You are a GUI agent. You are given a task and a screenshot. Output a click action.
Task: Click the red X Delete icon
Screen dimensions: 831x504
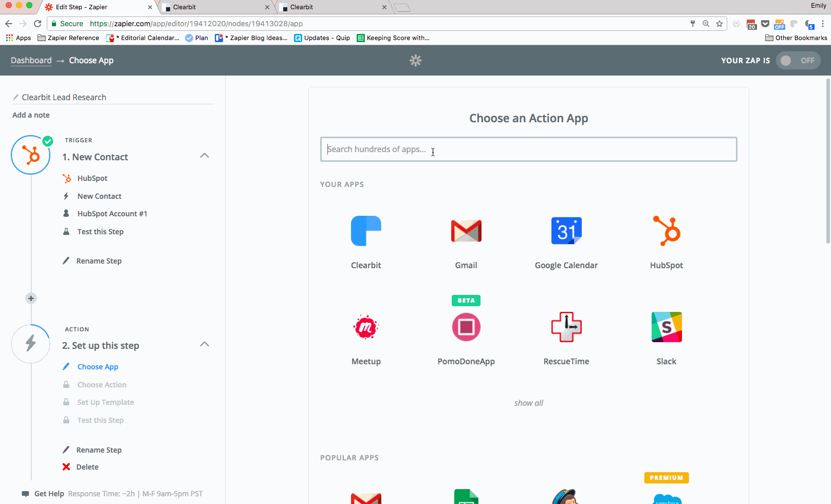[66, 467]
